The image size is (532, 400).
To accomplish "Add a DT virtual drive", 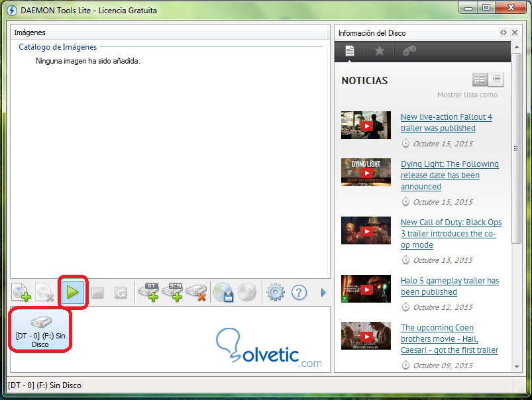I will [148, 292].
